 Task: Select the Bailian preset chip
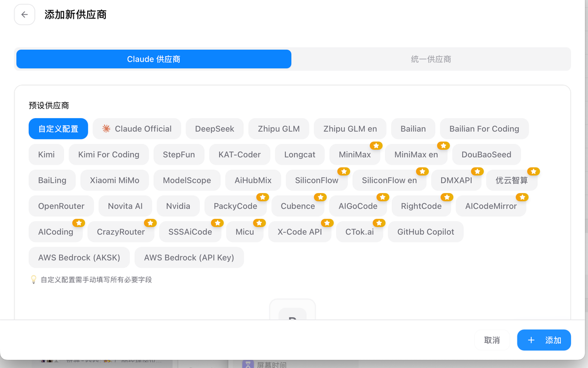pyautogui.click(x=413, y=129)
